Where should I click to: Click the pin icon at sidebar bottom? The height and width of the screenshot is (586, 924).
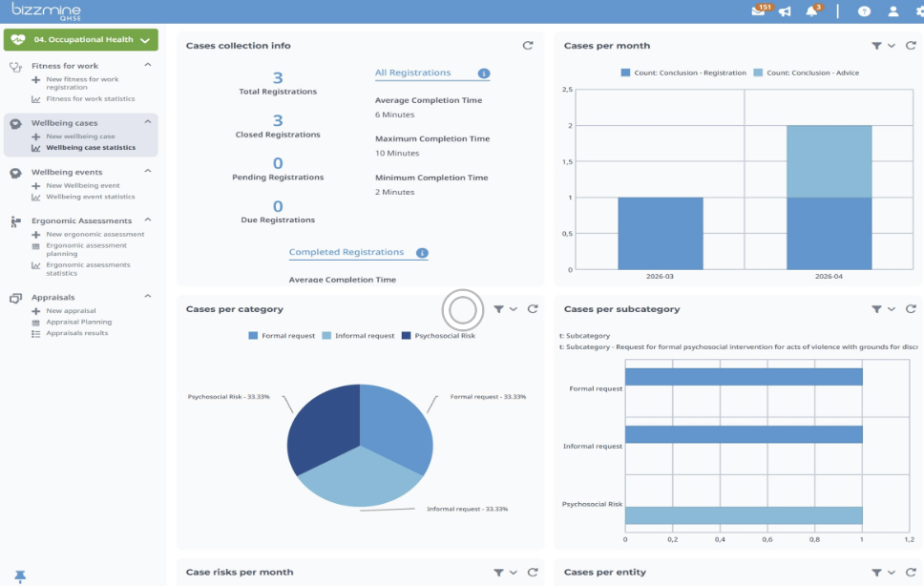pyautogui.click(x=20, y=576)
